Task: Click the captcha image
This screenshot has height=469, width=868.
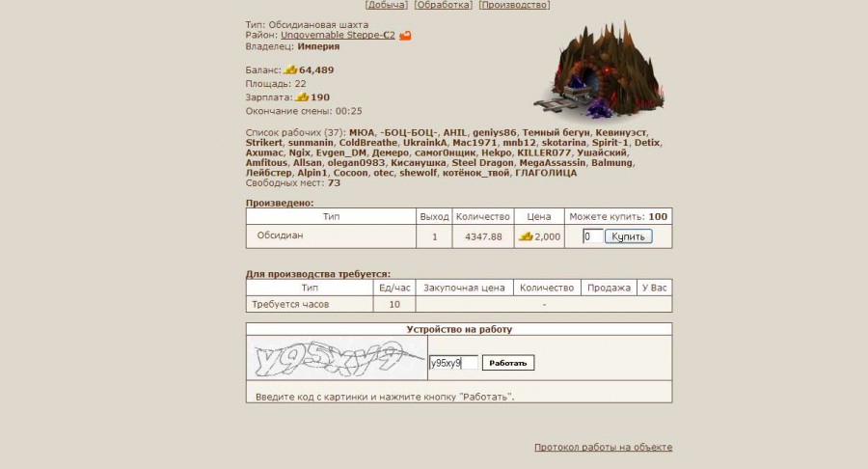Action: tap(337, 358)
